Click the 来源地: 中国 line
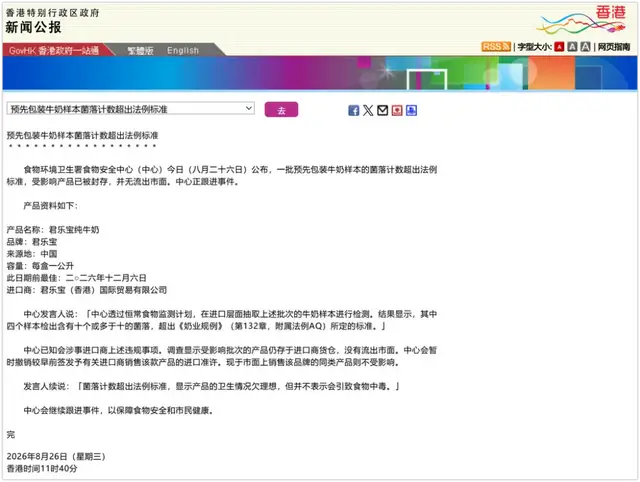Viewport: 640px width, 482px height. (32, 254)
